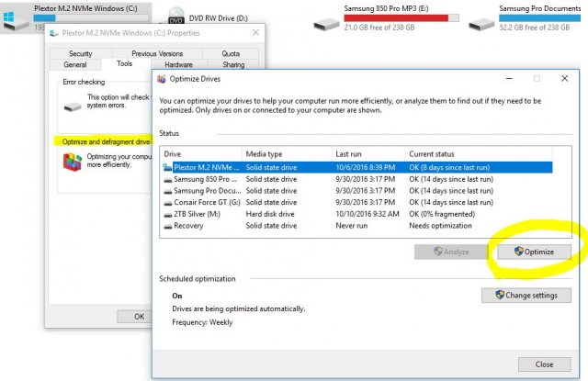The width and height of the screenshot is (588, 381).
Task: Select the Corsair Force GT (G:) row
Action: (202, 201)
